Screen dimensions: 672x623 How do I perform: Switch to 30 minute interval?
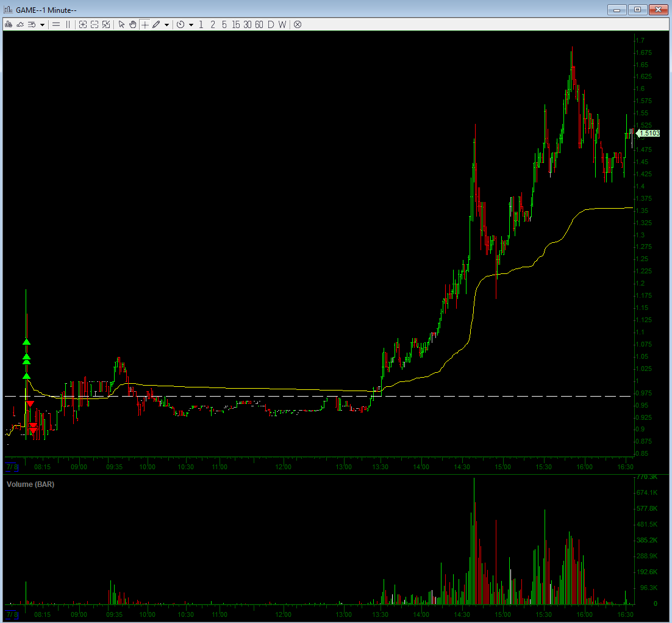[x=248, y=25]
